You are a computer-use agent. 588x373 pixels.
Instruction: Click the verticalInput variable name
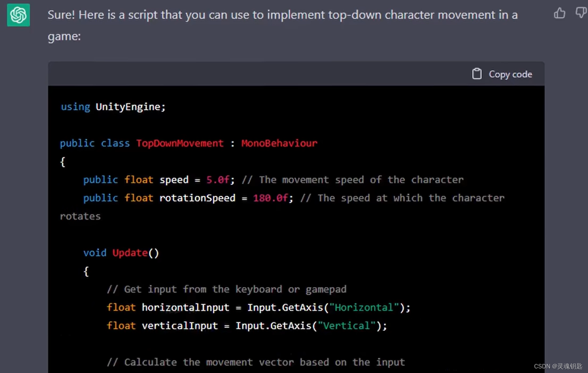(180, 326)
